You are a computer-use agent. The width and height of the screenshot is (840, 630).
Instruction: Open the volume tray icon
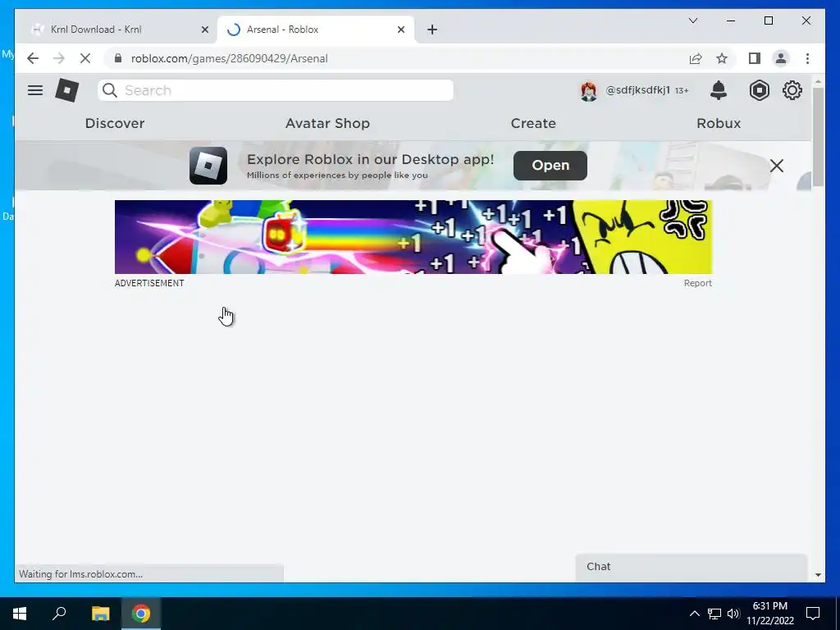733,614
